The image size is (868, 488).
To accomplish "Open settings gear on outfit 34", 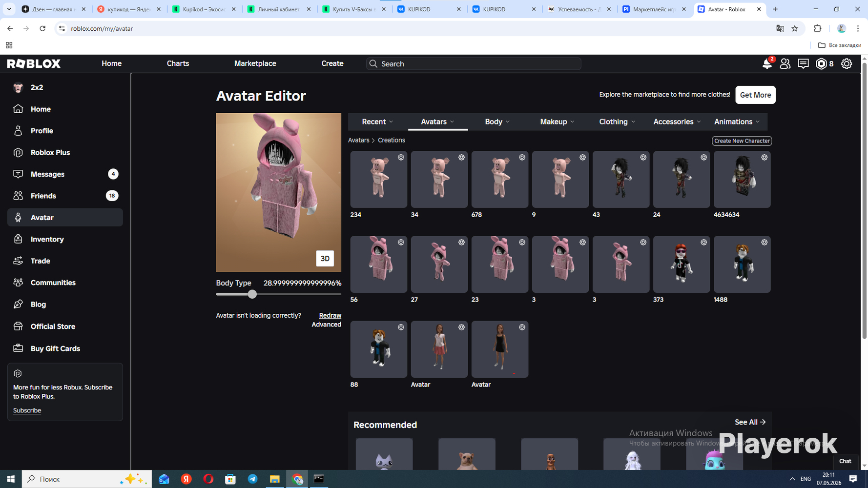I will click(461, 157).
